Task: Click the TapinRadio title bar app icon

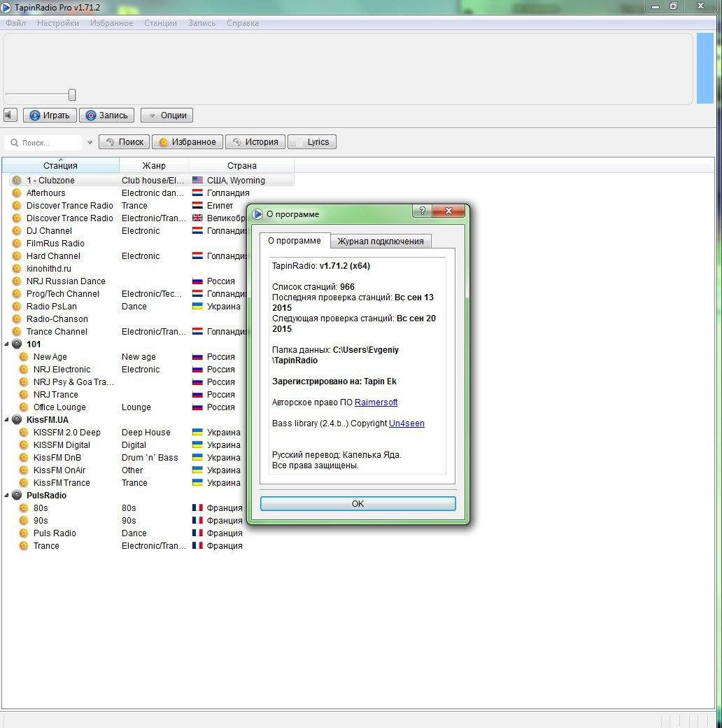Action: [x=6, y=7]
